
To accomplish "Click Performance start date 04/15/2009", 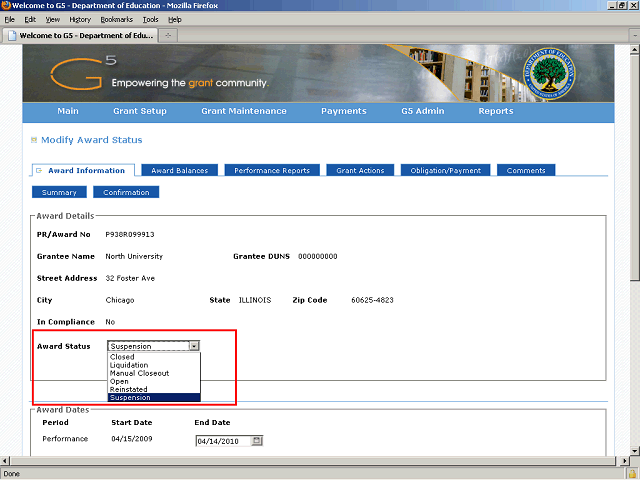I will [x=132, y=439].
